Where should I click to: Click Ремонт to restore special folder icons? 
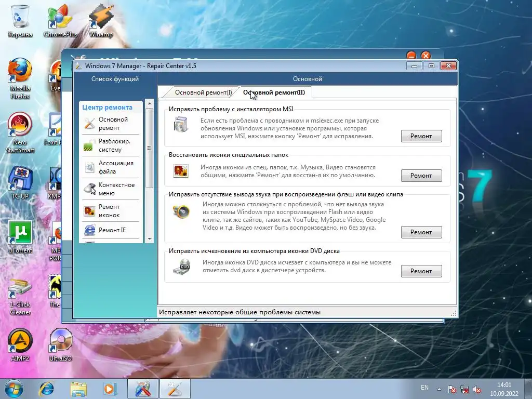point(421,176)
